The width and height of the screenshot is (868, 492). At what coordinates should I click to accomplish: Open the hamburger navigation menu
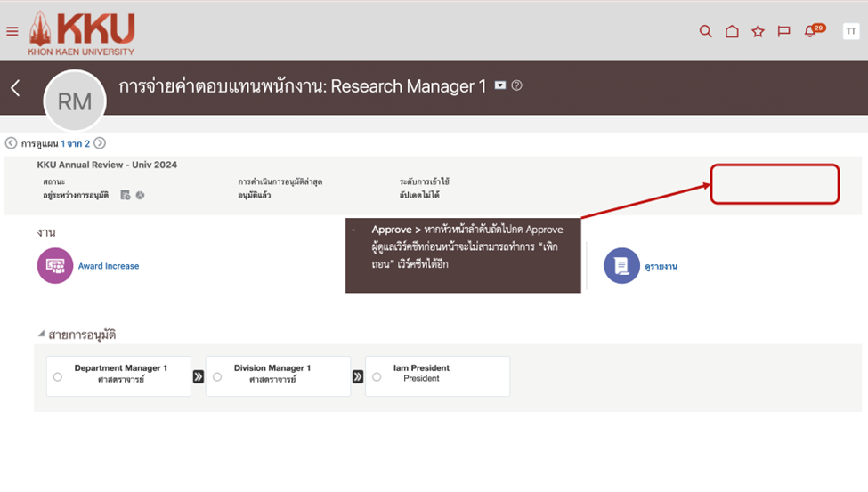click(x=12, y=31)
